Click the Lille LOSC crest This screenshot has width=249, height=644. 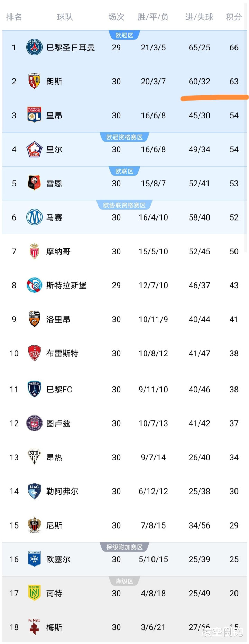click(34, 149)
